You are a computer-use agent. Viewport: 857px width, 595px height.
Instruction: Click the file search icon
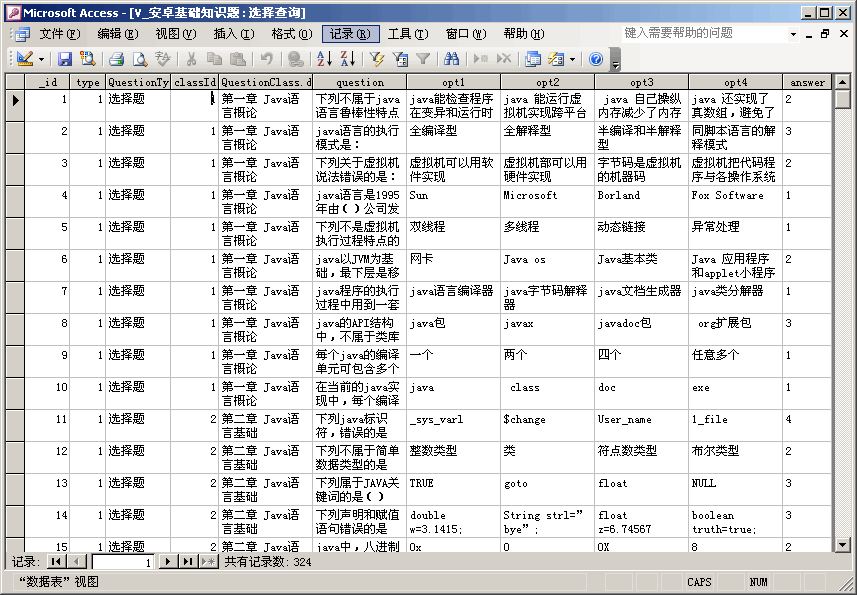[x=87, y=58]
